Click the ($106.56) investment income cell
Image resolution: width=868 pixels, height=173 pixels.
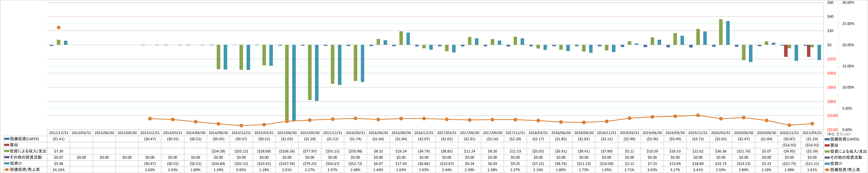tap(287, 151)
